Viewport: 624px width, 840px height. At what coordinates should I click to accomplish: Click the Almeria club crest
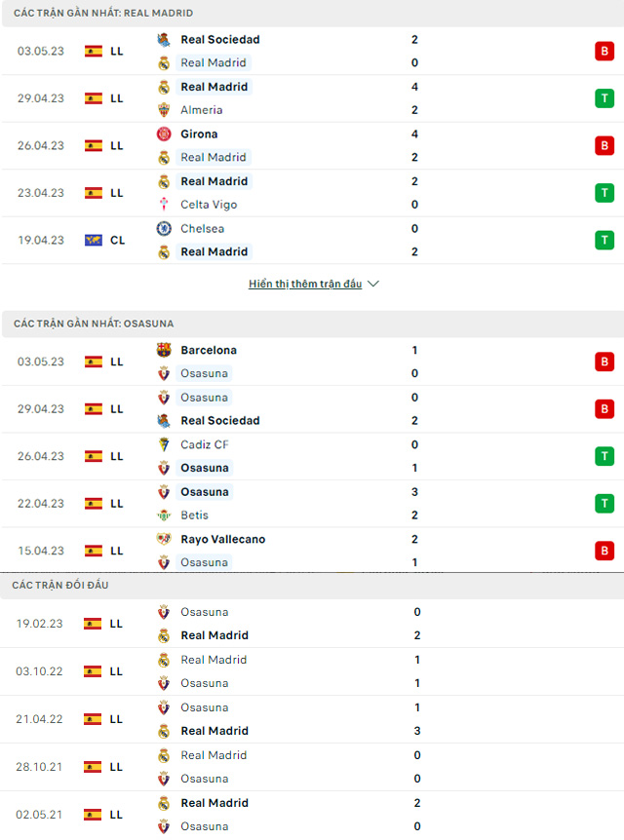(164, 110)
